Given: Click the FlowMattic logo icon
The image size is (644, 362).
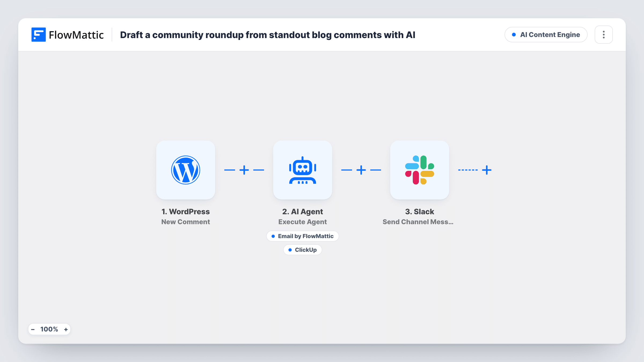Looking at the screenshot, I should click(38, 35).
